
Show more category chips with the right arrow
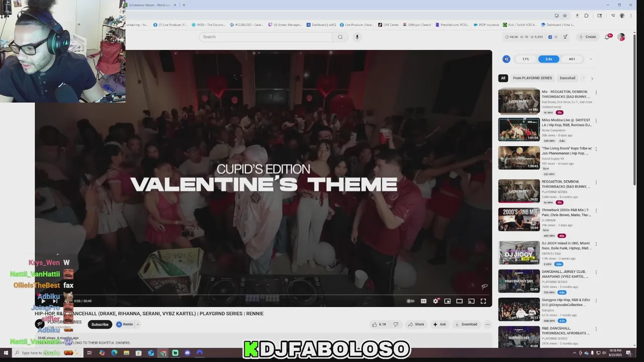[x=592, y=78]
